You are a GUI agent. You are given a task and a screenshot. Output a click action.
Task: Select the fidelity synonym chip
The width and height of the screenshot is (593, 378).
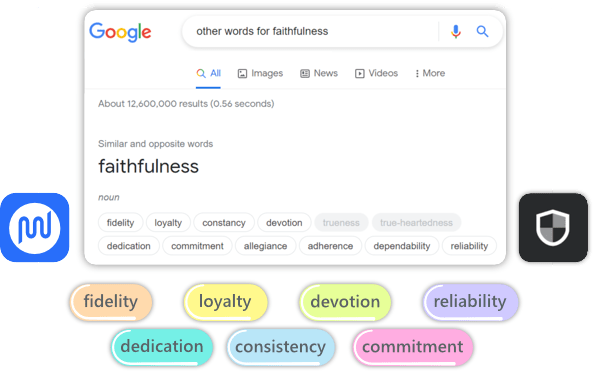coord(120,223)
